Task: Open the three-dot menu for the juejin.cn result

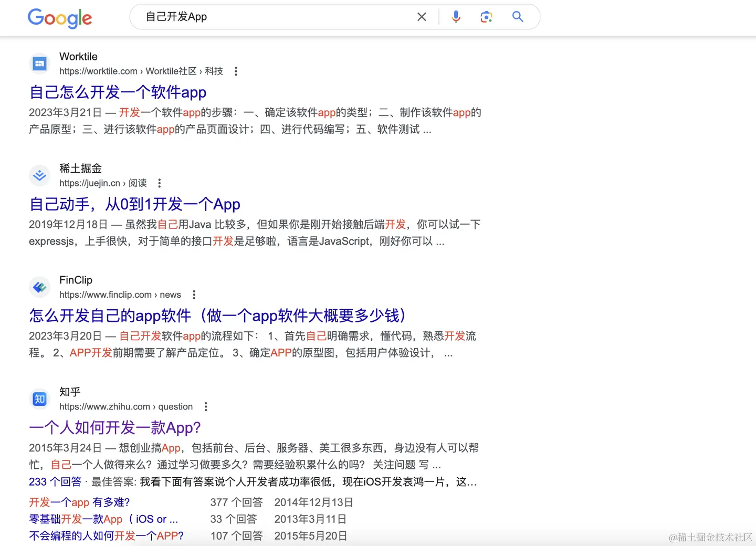Action: click(160, 183)
